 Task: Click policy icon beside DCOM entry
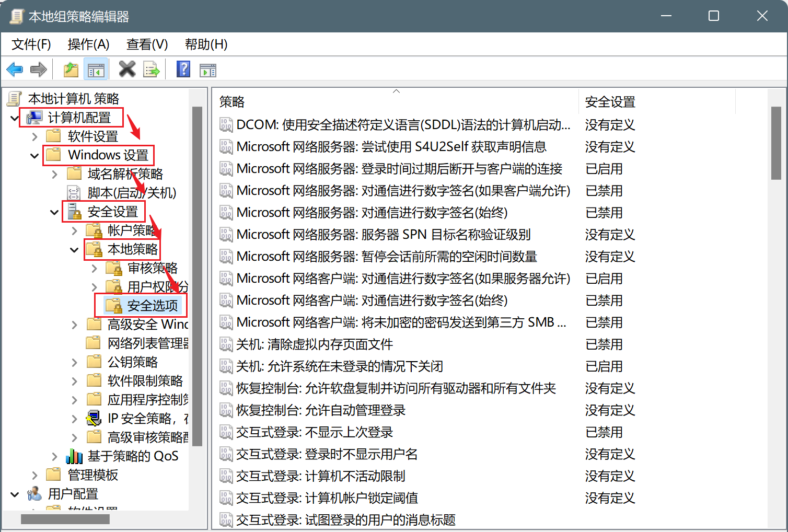click(226, 124)
